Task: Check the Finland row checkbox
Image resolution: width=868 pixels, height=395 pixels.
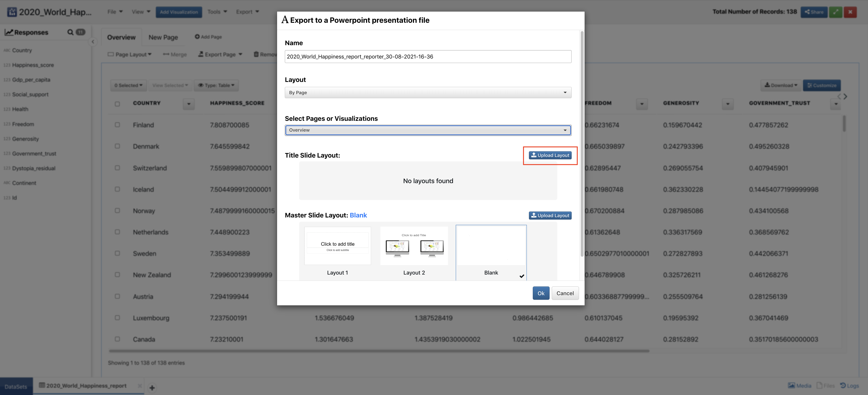Action: tap(117, 125)
